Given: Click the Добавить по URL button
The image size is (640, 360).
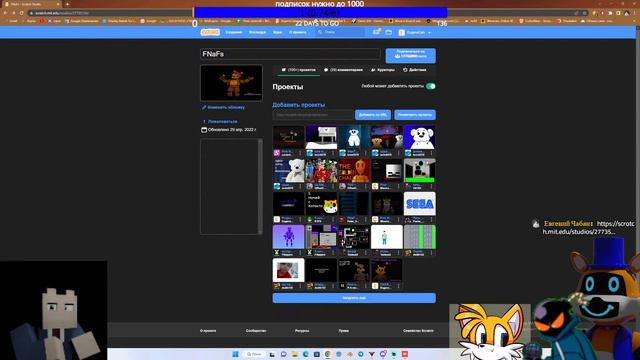Looking at the screenshot, I should tap(373, 115).
